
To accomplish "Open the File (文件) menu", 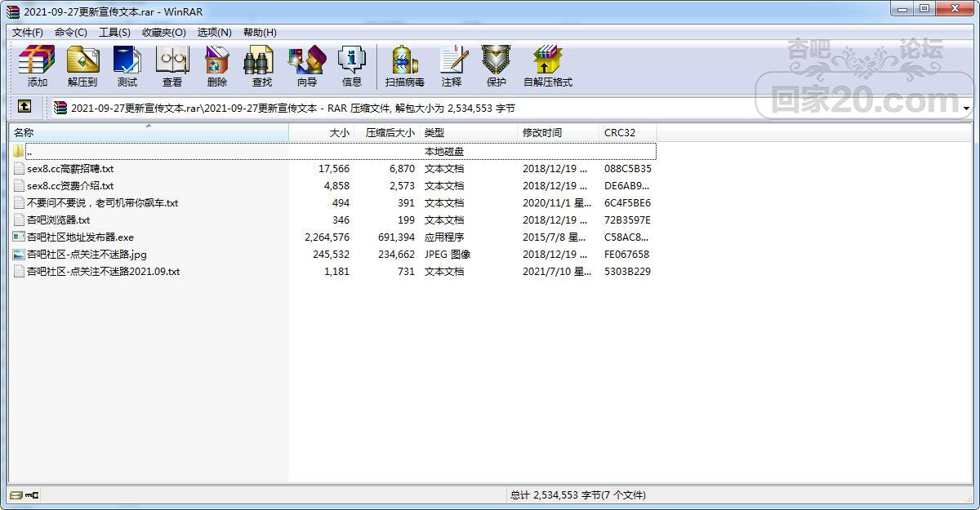I will tap(28, 33).
